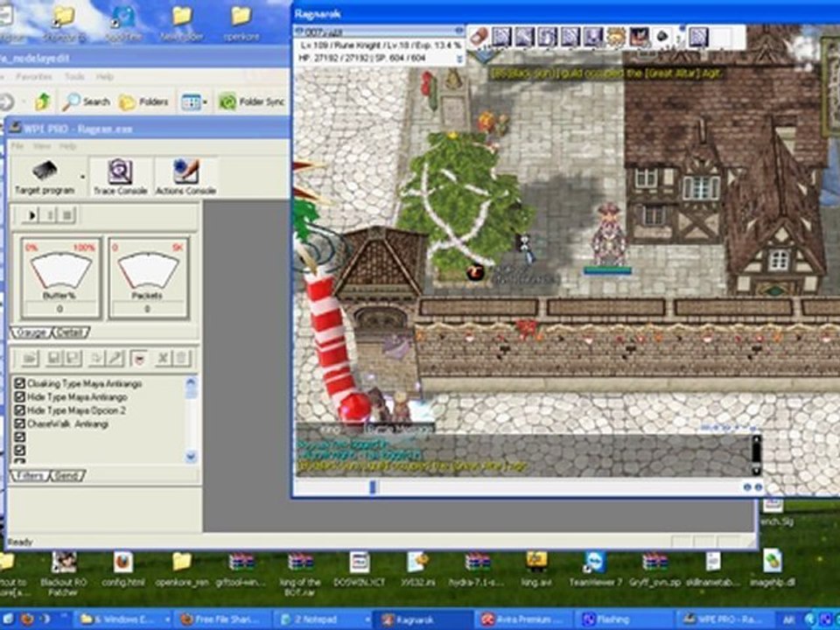Open View menu in WPE PRO
This screenshot has width=840, height=630.
tap(42, 146)
